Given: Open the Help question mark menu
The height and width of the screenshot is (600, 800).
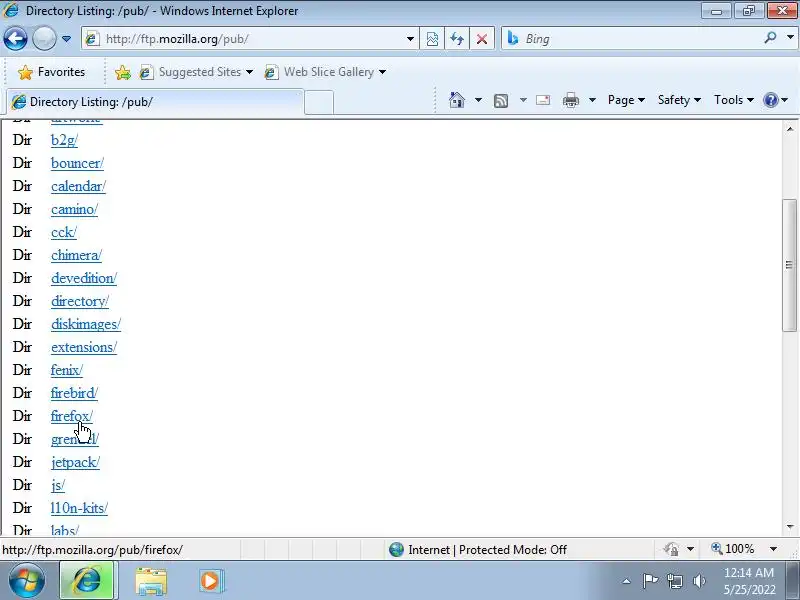Looking at the screenshot, I should [x=775, y=100].
